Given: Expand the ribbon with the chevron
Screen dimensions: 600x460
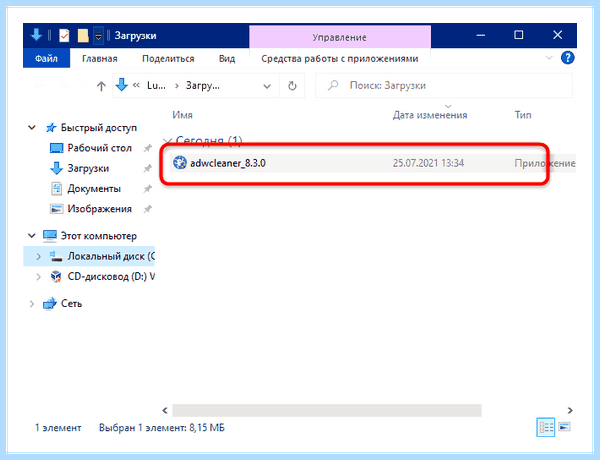Looking at the screenshot, I should pyautogui.click(x=549, y=58).
